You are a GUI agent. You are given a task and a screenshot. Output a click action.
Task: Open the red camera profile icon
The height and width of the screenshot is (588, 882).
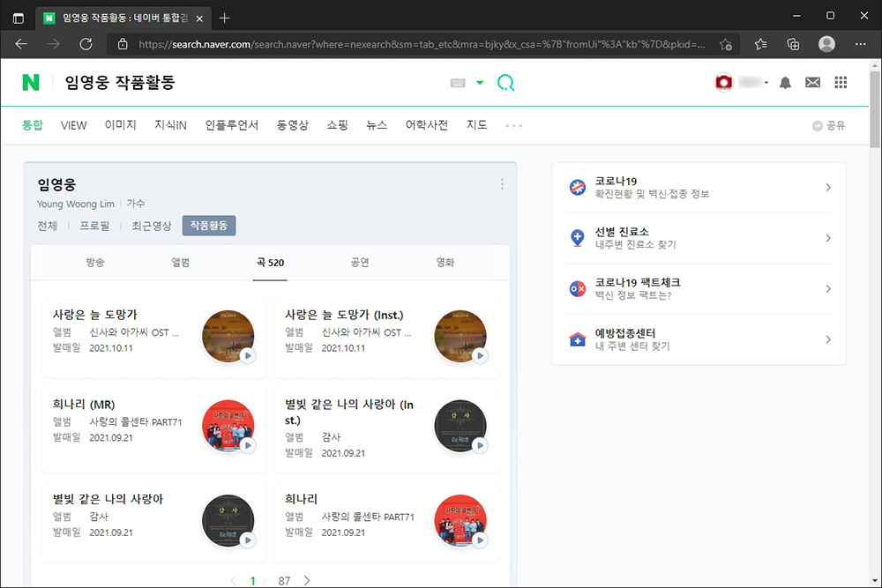pos(723,83)
